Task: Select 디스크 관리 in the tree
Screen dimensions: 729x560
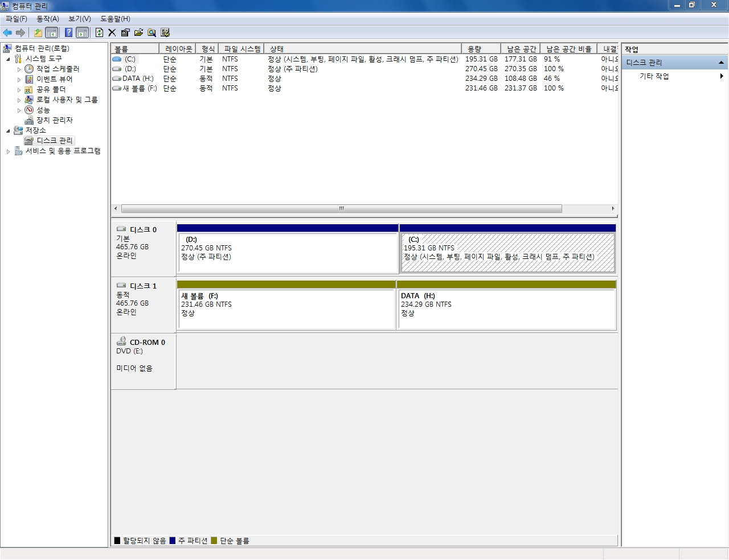Action: pyautogui.click(x=55, y=141)
